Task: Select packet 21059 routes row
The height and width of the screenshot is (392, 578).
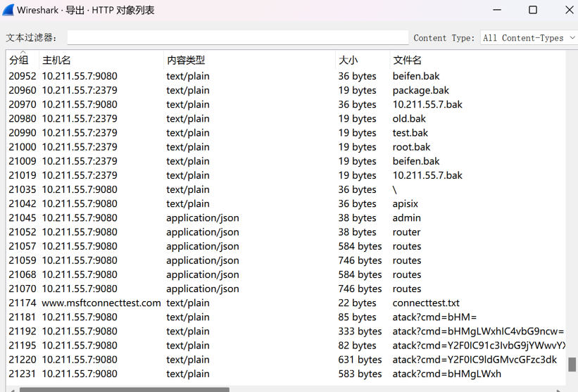Action: click(286, 260)
